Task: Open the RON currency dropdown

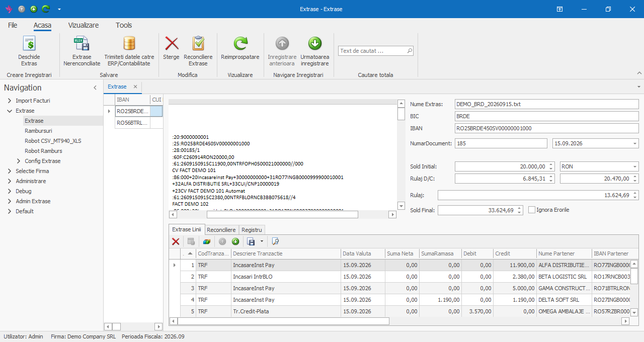Action: click(x=635, y=166)
